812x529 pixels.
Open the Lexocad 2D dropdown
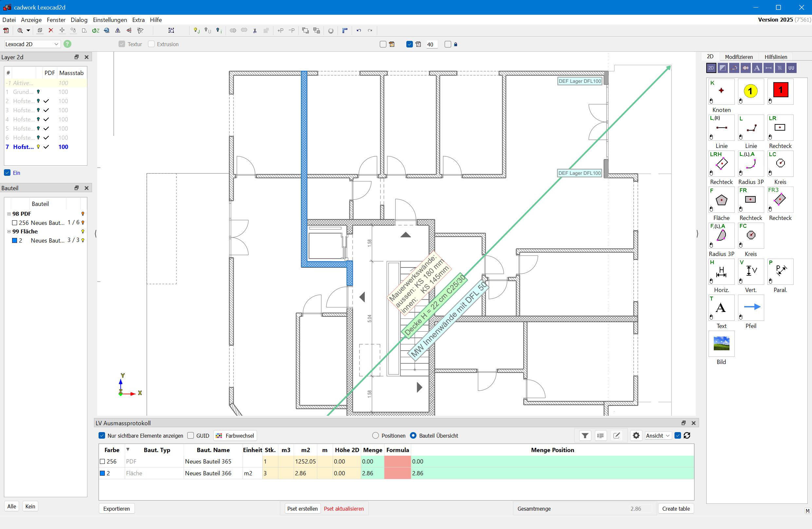pyautogui.click(x=32, y=44)
